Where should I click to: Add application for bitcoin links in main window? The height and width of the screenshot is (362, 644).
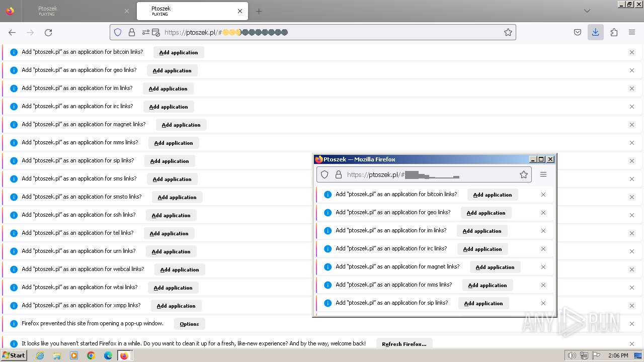point(179,52)
